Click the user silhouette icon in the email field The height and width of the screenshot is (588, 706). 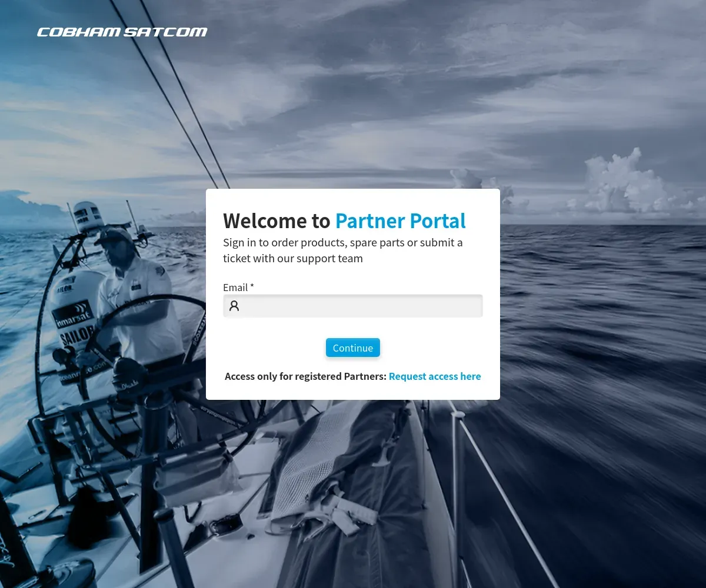pyautogui.click(x=234, y=306)
